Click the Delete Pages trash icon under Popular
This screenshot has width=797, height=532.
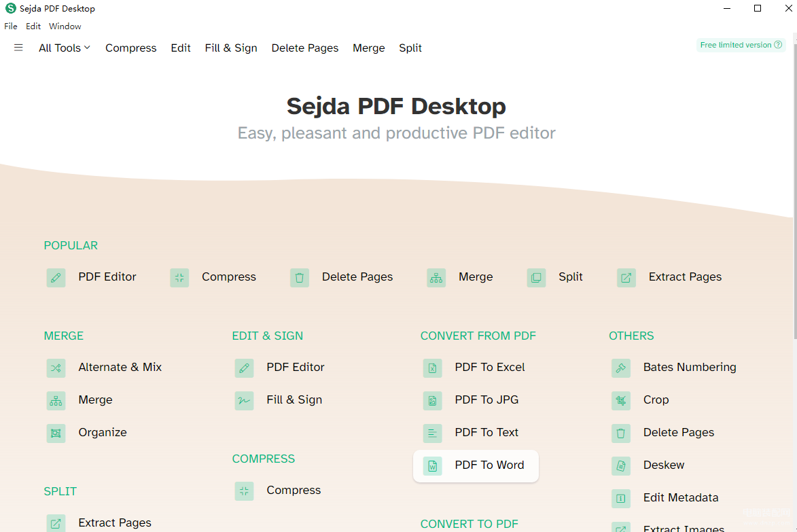pos(300,278)
